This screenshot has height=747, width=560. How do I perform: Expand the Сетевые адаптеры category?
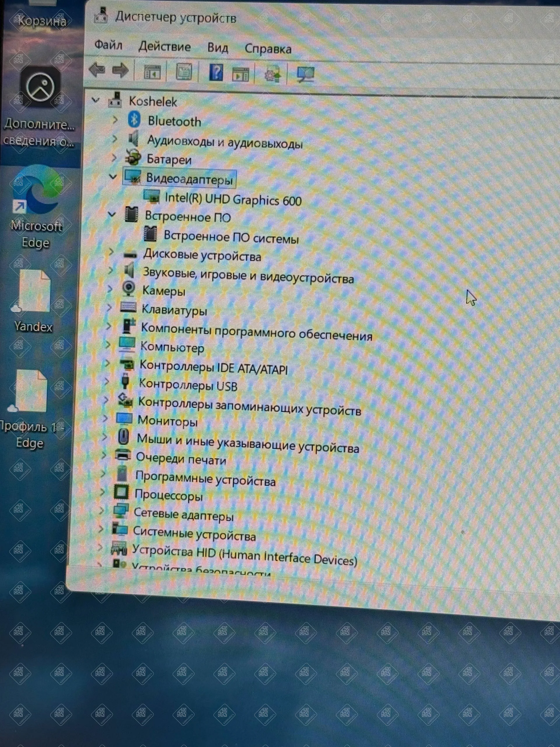[101, 510]
